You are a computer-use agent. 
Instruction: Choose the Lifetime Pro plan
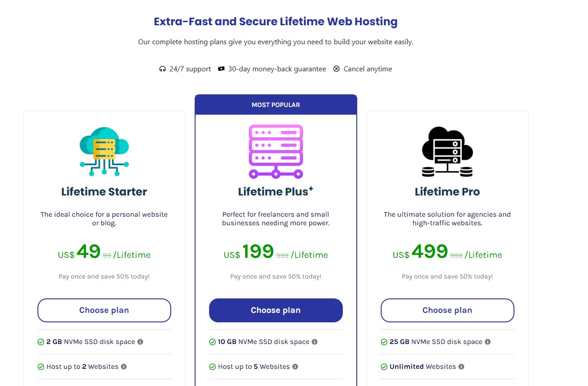pos(447,310)
